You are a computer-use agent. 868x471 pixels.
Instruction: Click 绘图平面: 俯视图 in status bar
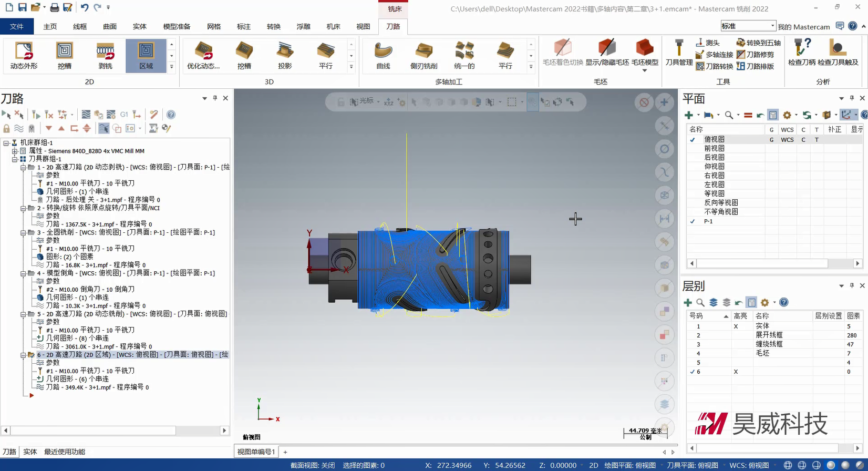tap(630, 465)
